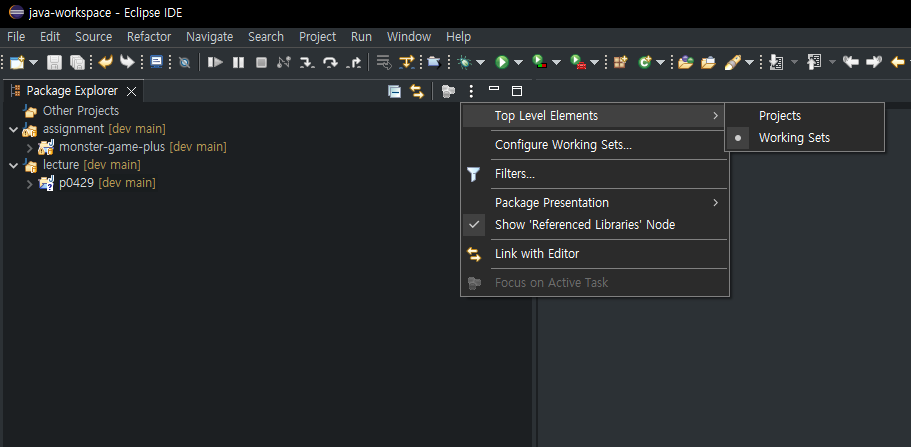Choose Working Sets as top level elements

pyautogui.click(x=804, y=138)
